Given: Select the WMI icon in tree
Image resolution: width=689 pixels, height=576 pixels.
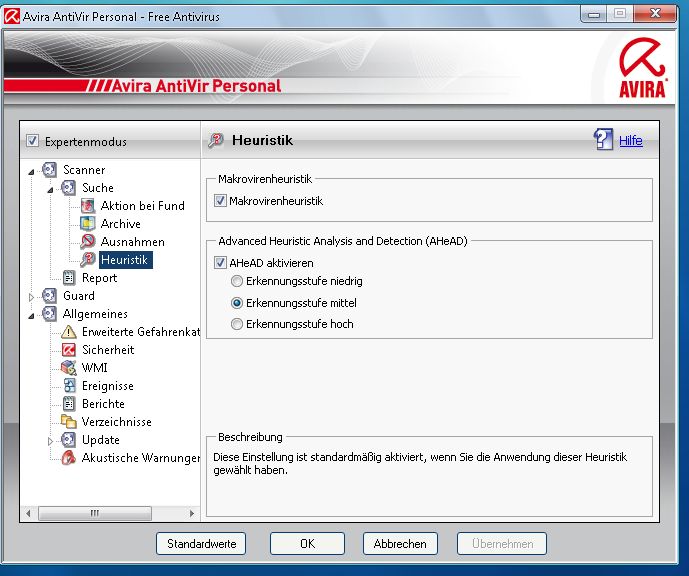Looking at the screenshot, I should click(x=69, y=368).
